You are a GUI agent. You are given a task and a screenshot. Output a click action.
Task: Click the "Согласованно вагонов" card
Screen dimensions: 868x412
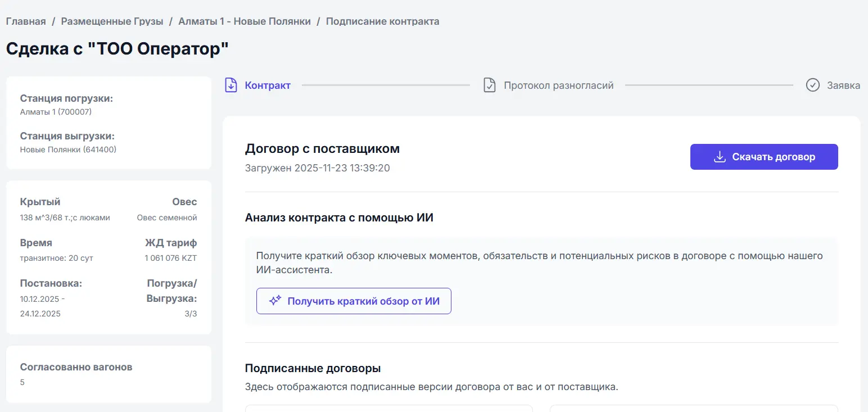pyautogui.click(x=108, y=374)
